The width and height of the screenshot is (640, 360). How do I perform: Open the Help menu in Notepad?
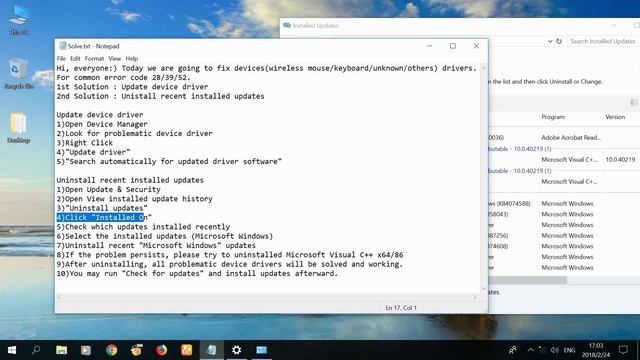(131, 58)
